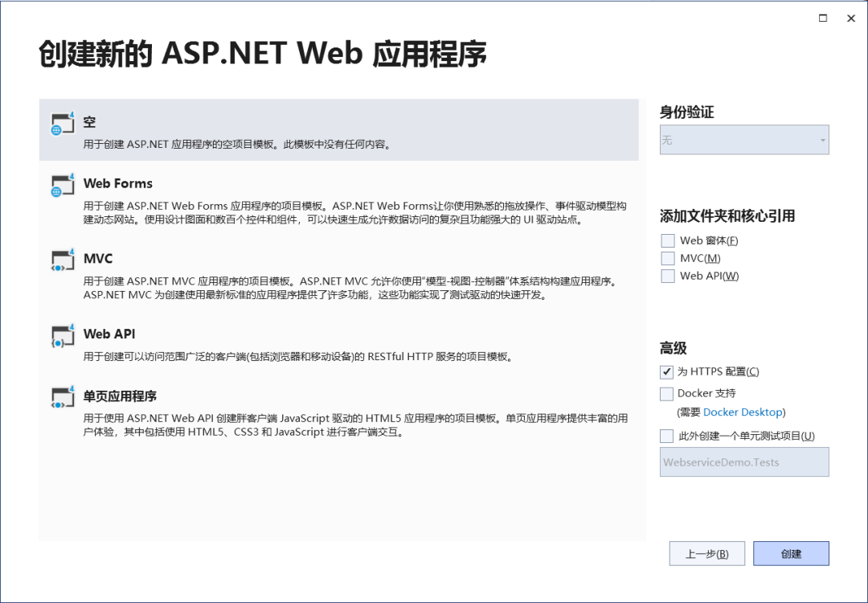
Task: Uncheck 为 HTTPS 配置(C)
Action: pos(666,371)
